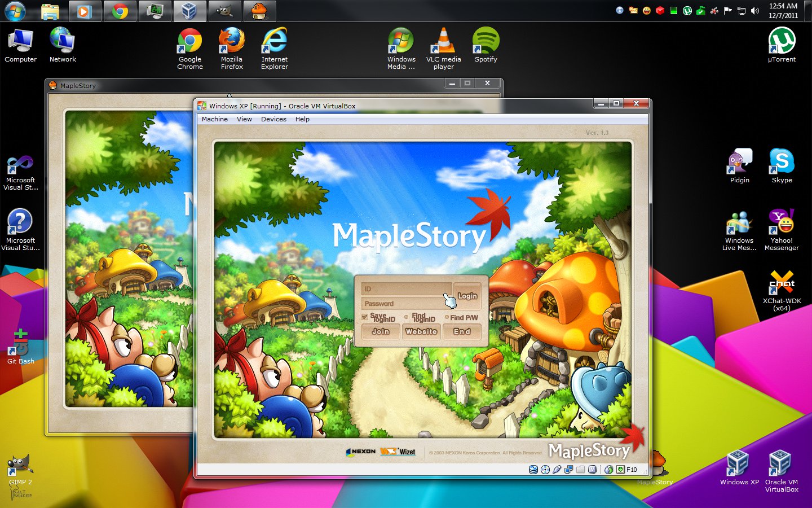This screenshot has height=508, width=812.
Task: Open GIMP 2 desktop shortcut
Action: (x=21, y=471)
